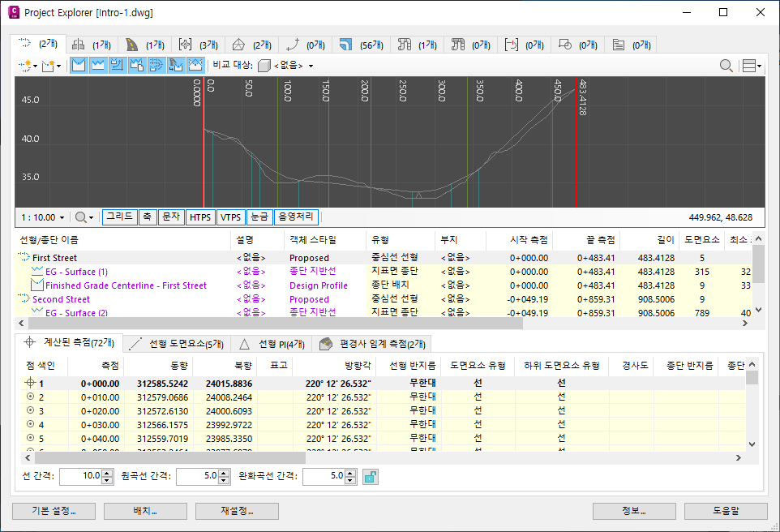Viewport: 780px width, 532px height.
Task: Open the alignments tab (2개)
Action: tap(38, 45)
